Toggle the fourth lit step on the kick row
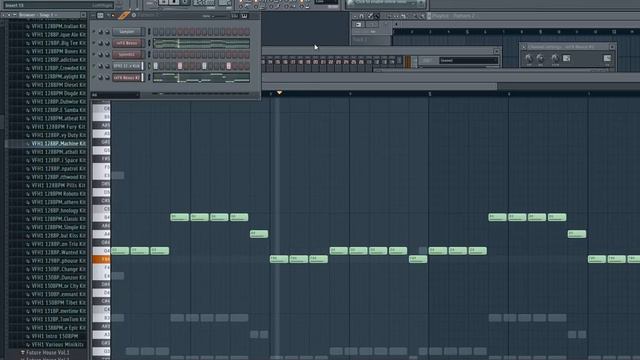640x360 pixels. (229, 66)
